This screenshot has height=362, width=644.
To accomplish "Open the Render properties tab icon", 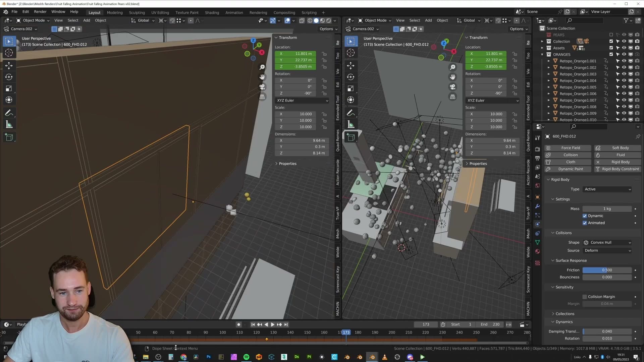I will [538, 149].
